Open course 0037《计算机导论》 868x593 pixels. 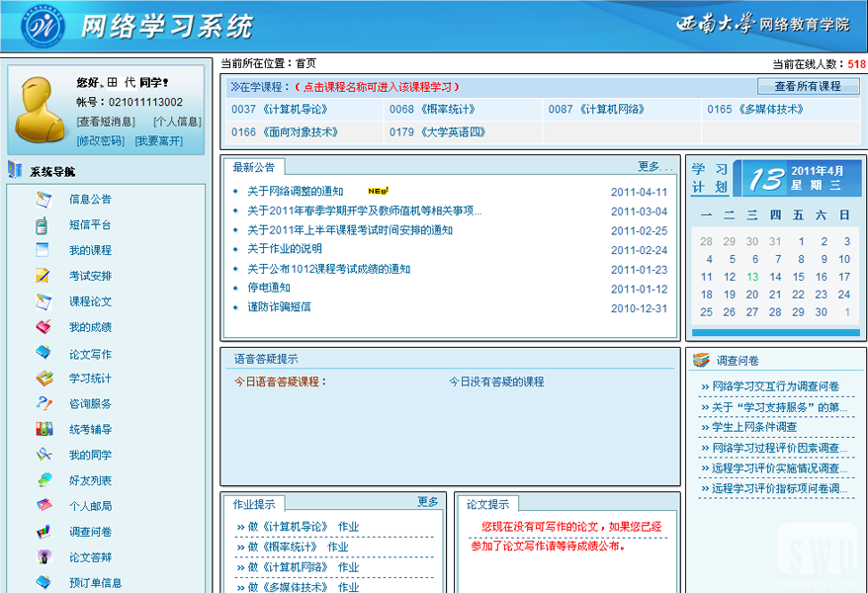[x=280, y=110]
